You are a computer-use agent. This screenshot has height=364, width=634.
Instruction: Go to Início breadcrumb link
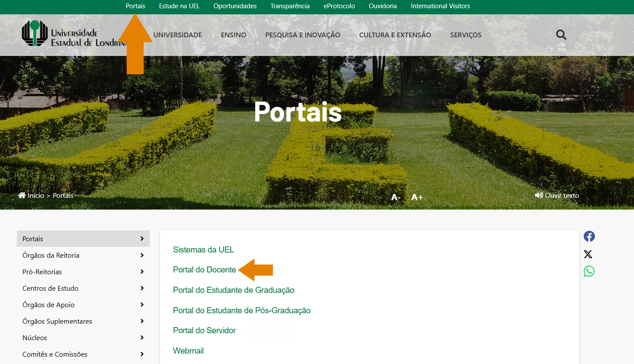tap(36, 196)
